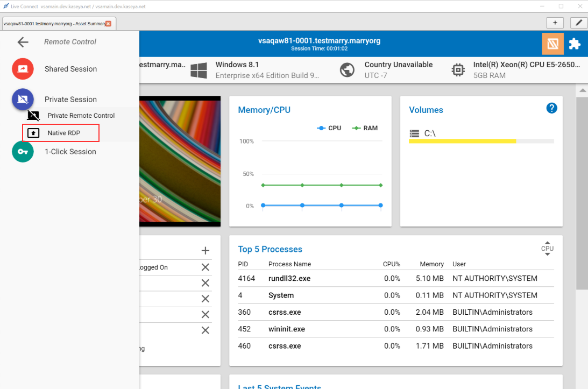Click the System process name
The width and height of the screenshot is (588, 389).
(x=281, y=295)
